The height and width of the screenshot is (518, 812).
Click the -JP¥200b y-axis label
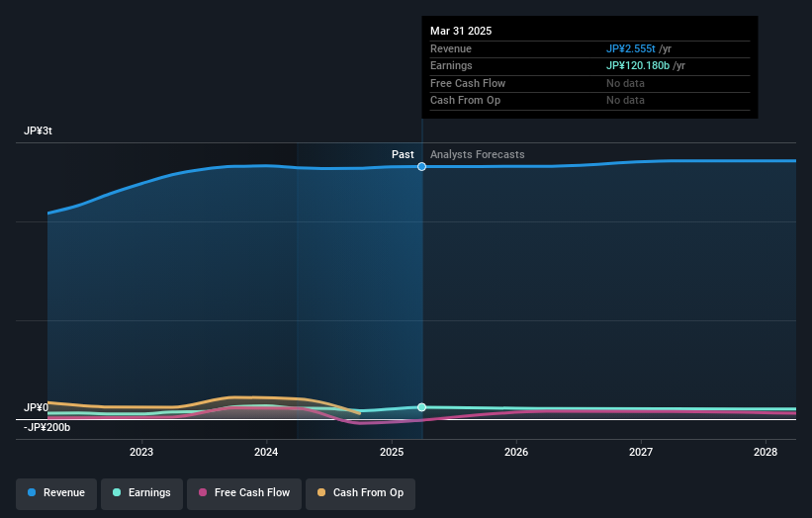46,427
